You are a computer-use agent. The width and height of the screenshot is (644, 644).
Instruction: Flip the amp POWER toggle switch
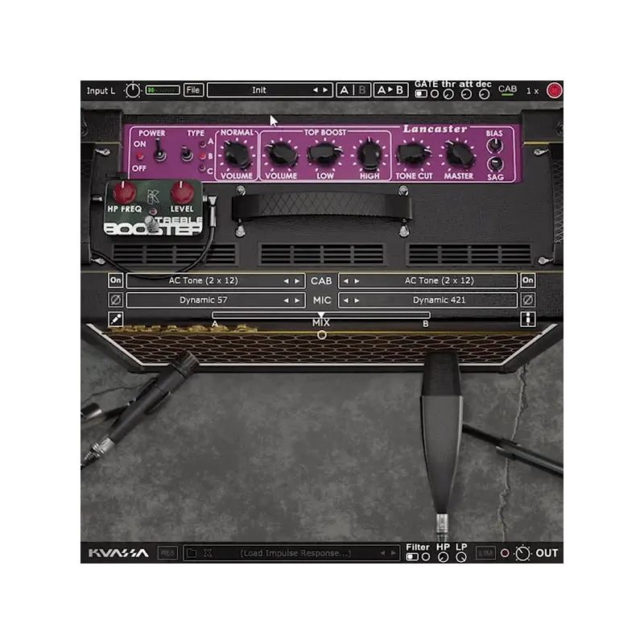coord(159,151)
